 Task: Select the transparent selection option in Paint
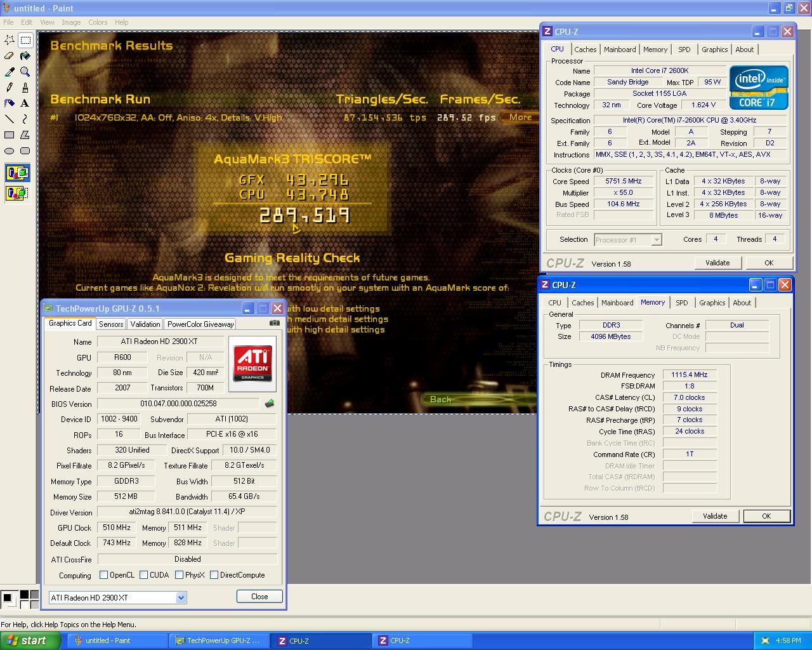pyautogui.click(x=17, y=192)
